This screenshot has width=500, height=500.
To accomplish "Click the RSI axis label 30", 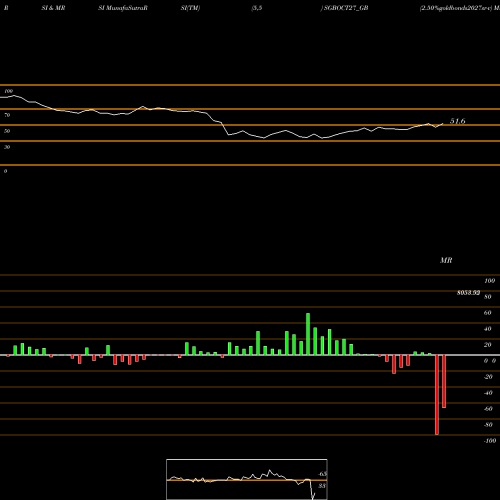I will (x=7, y=147).
